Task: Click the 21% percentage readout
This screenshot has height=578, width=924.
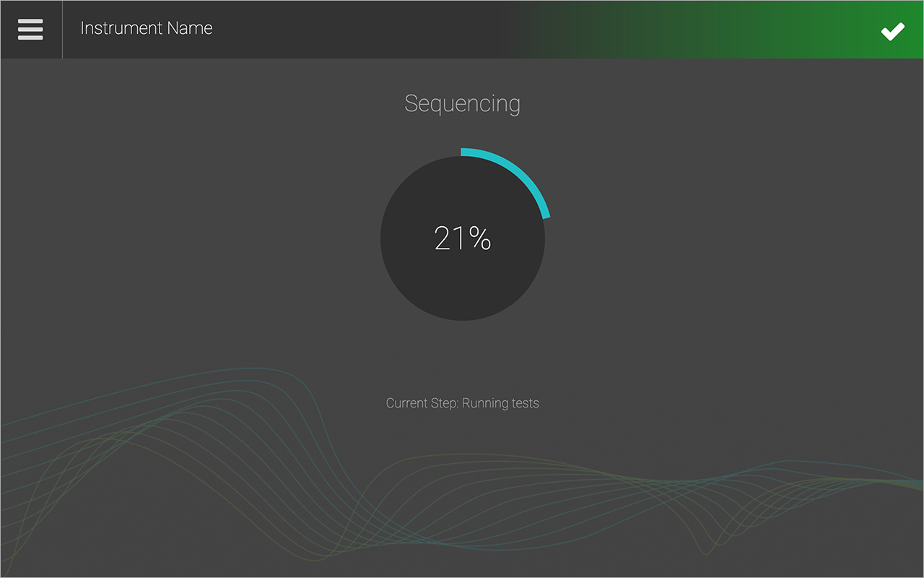Action: pos(462,238)
